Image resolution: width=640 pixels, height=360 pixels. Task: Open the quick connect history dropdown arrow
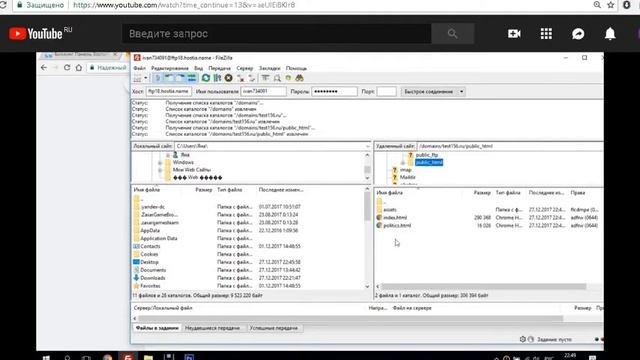point(461,91)
